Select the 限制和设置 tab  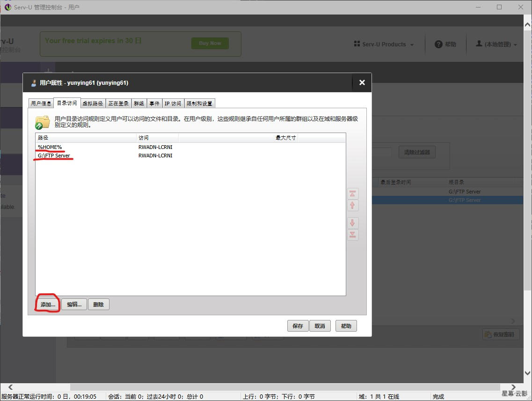click(200, 104)
